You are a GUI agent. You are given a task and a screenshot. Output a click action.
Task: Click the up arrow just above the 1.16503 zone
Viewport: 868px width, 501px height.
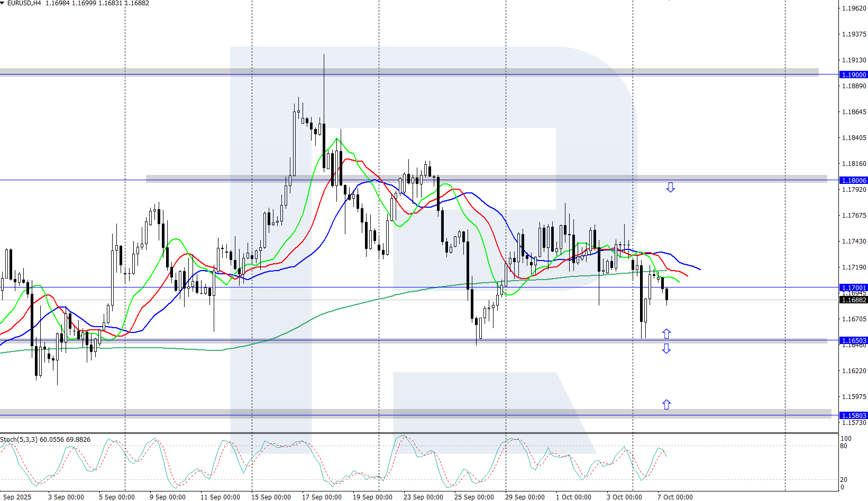click(x=666, y=333)
